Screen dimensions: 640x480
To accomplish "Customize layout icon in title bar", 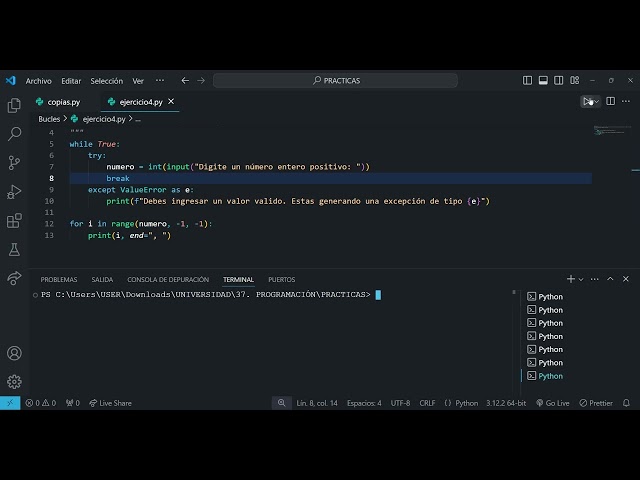I will click(575, 80).
